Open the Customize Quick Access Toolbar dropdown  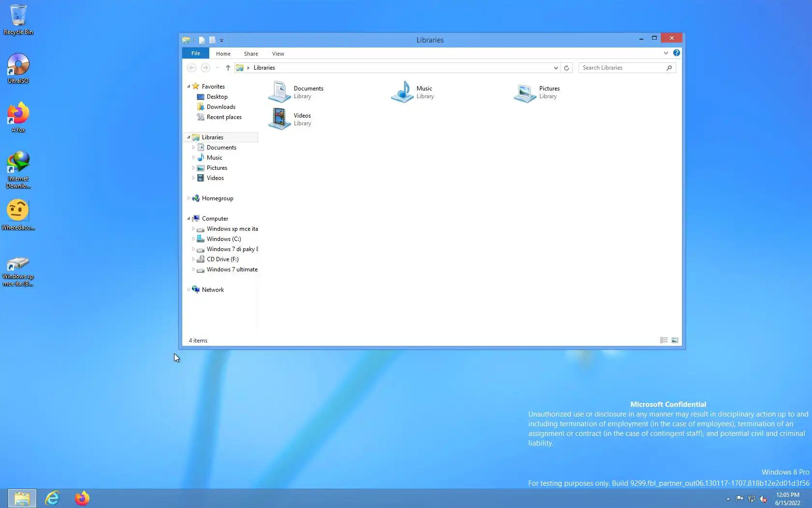pyautogui.click(x=222, y=40)
